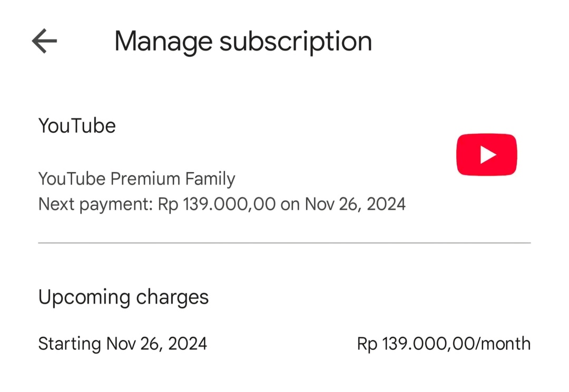Screen dimensions: 569x392
Task: Click the horizontal divider line
Action: (284, 243)
